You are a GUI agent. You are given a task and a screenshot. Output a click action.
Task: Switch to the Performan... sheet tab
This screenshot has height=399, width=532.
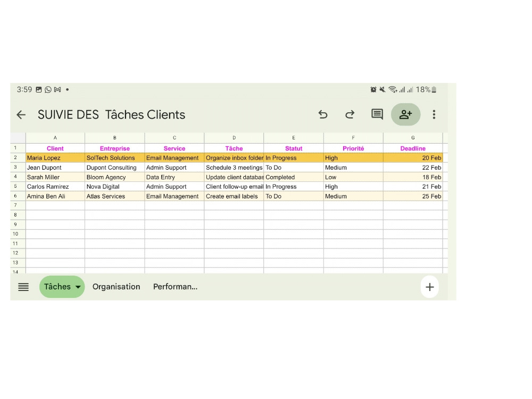[175, 287]
